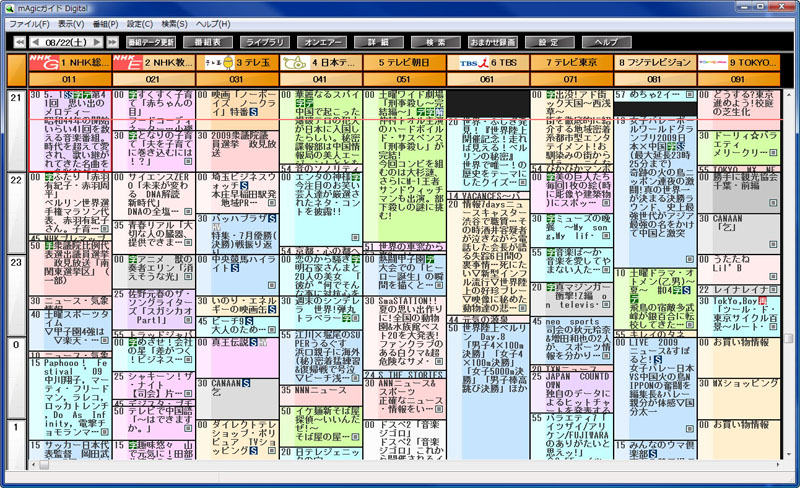This screenshot has height=488, width=800.
Task: Click the TBS channel logo
Action: [x=473, y=63]
